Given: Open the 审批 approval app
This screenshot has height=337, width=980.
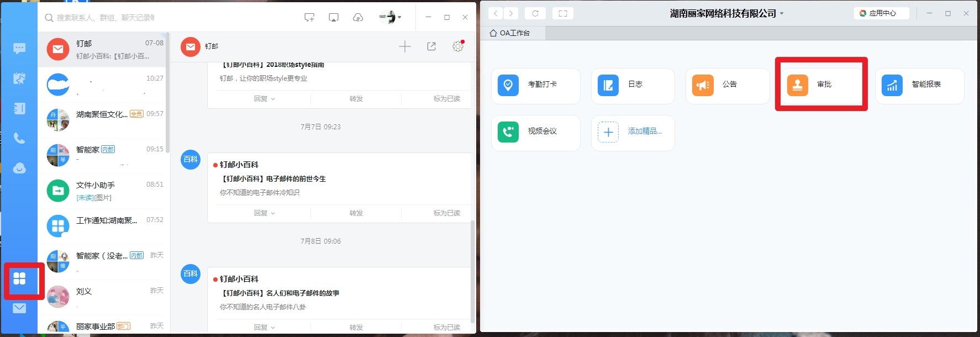Looking at the screenshot, I should tap(821, 85).
